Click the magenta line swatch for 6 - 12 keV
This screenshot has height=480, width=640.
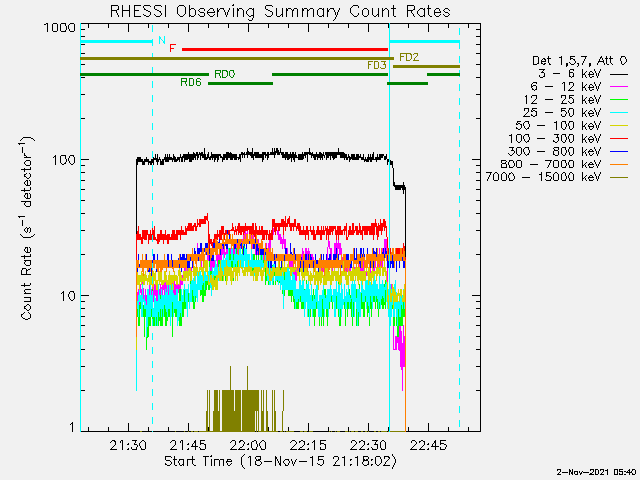pyautogui.click(x=619, y=87)
